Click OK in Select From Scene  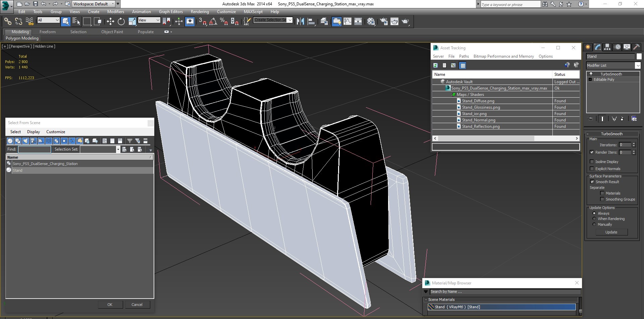(x=110, y=305)
